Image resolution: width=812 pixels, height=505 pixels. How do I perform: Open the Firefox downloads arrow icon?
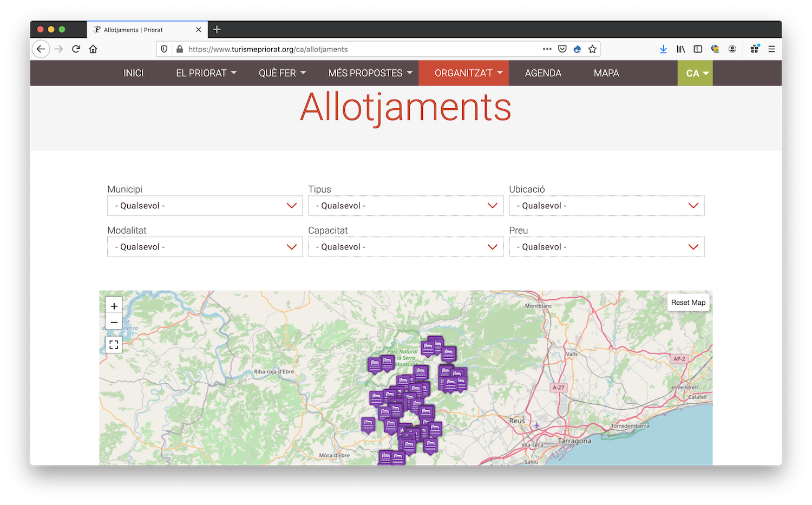(x=663, y=49)
